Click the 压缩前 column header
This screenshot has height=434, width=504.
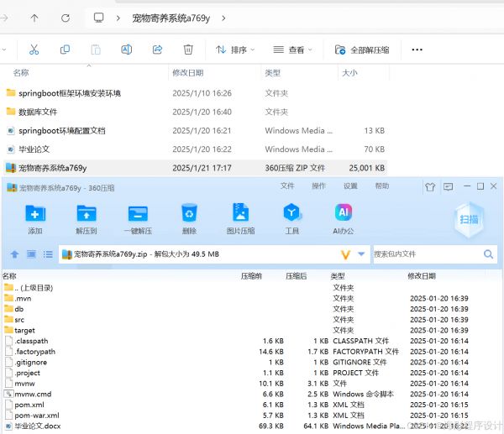(251, 276)
